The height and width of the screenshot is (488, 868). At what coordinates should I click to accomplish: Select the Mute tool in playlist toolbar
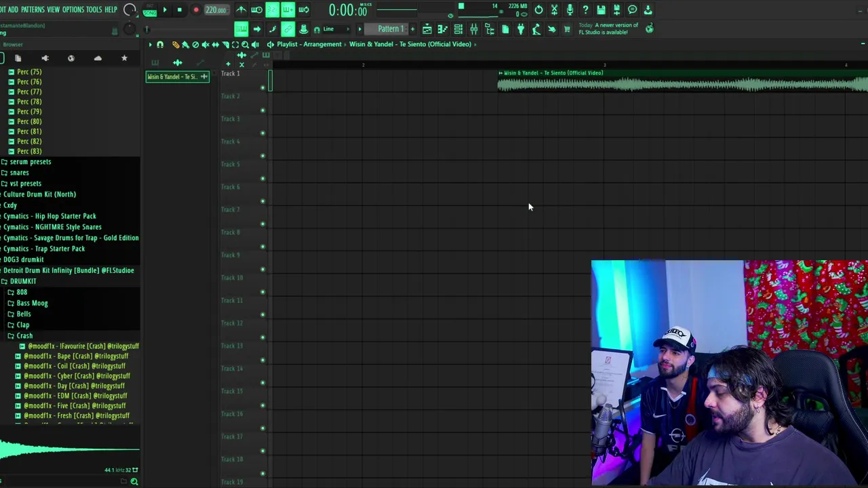click(205, 45)
